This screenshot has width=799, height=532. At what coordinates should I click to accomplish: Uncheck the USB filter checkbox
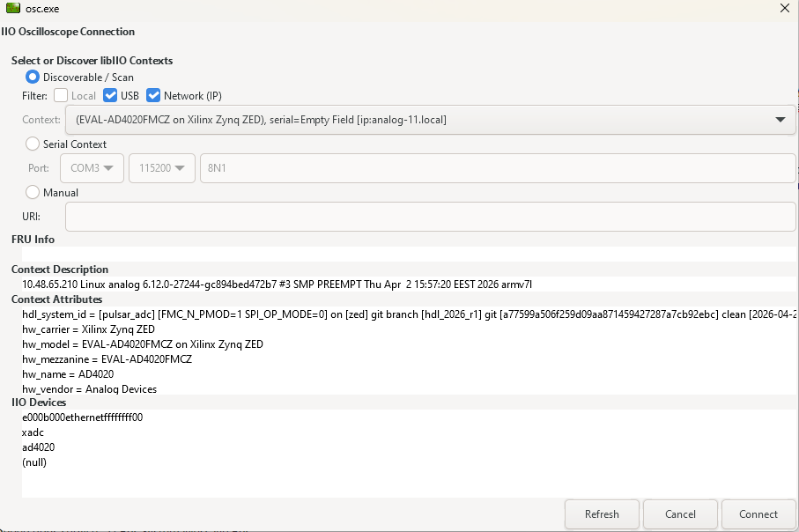[x=110, y=95]
